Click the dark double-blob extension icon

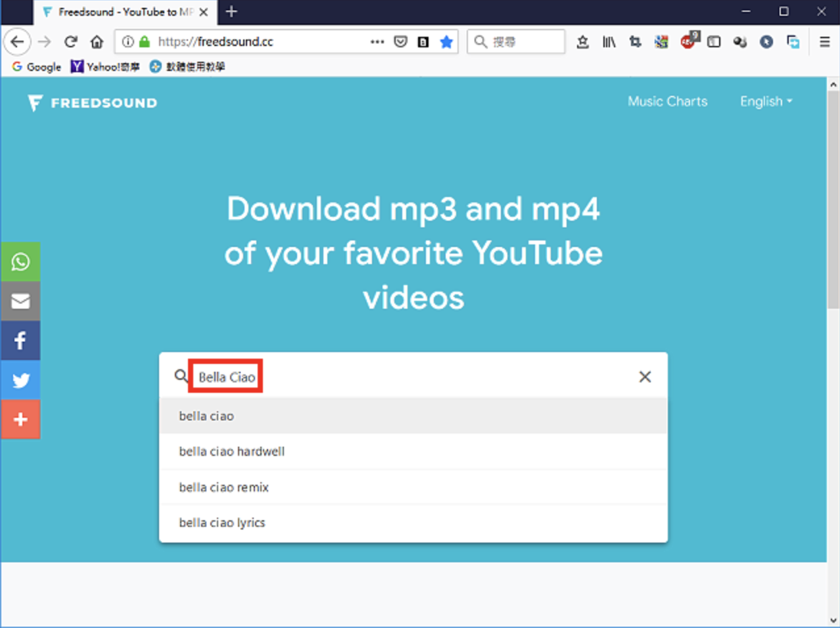pos(740,42)
